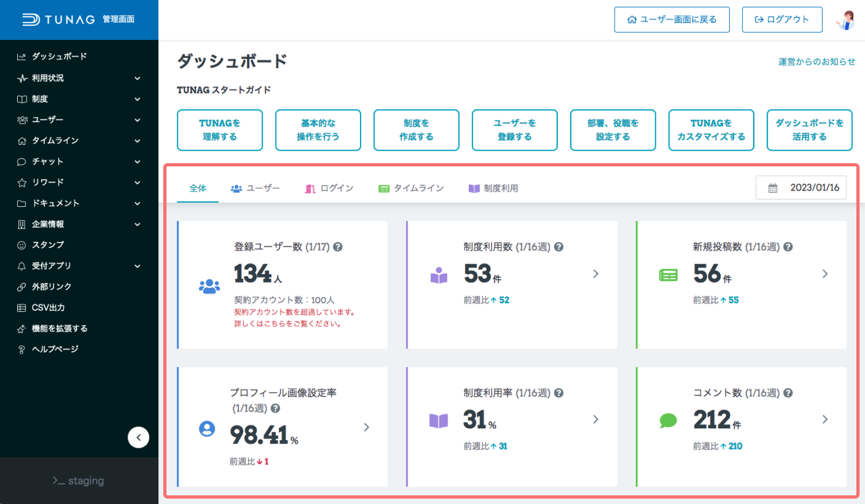Open the user avatar in top right

[x=846, y=20]
